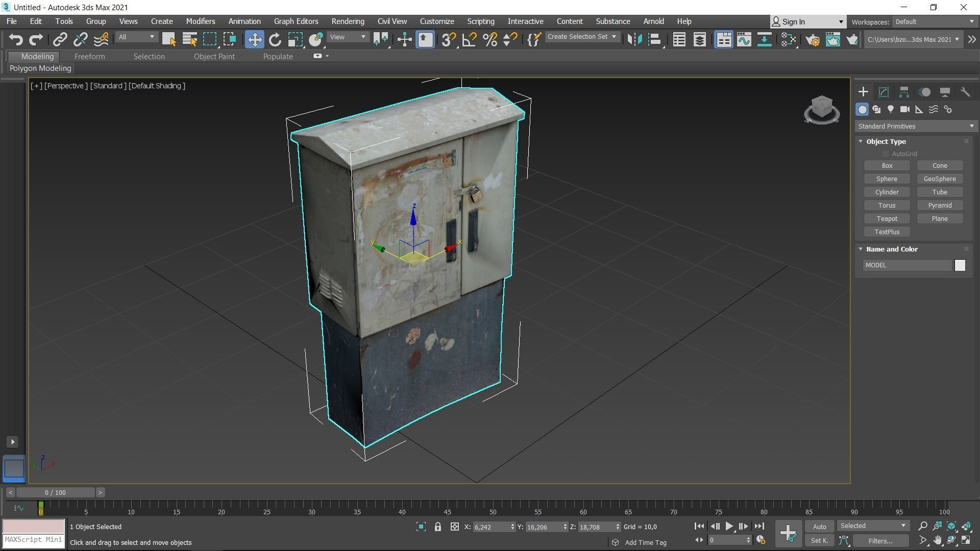Enable the AutoGrid checkbox
The height and width of the screenshot is (551, 980).
(x=886, y=154)
